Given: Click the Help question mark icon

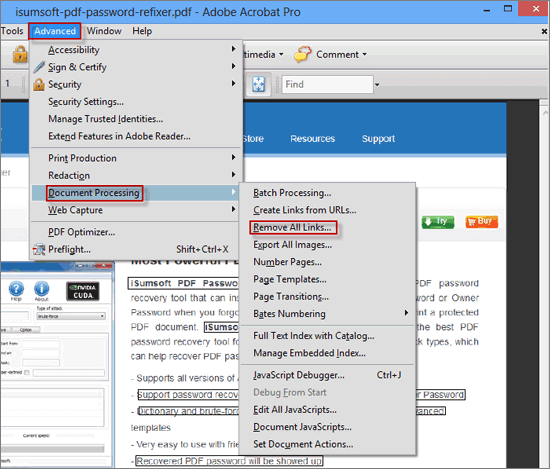Looking at the screenshot, I should point(16,289).
